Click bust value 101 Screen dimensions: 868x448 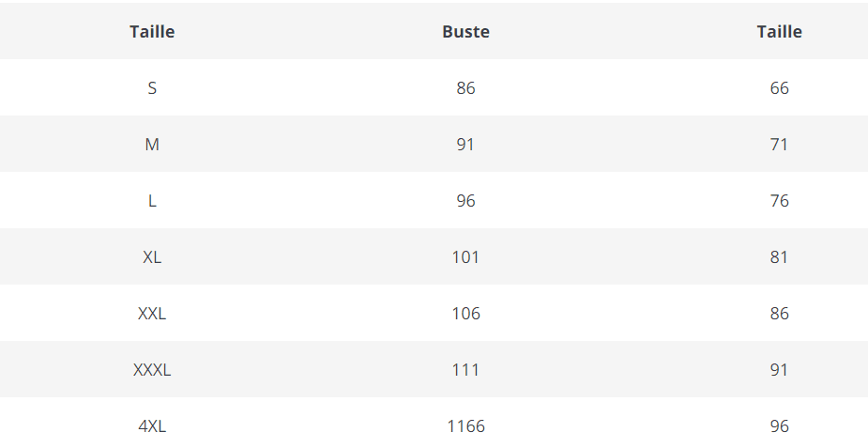(465, 257)
